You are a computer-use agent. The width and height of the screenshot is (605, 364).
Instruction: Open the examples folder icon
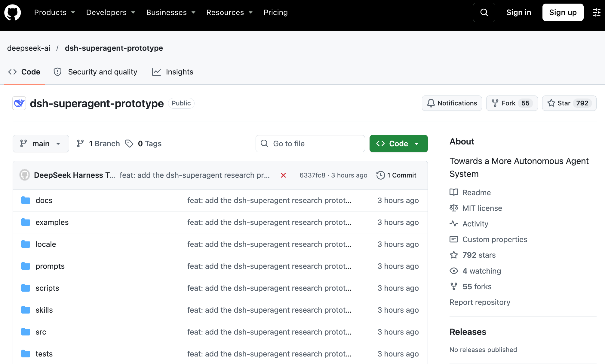click(26, 222)
